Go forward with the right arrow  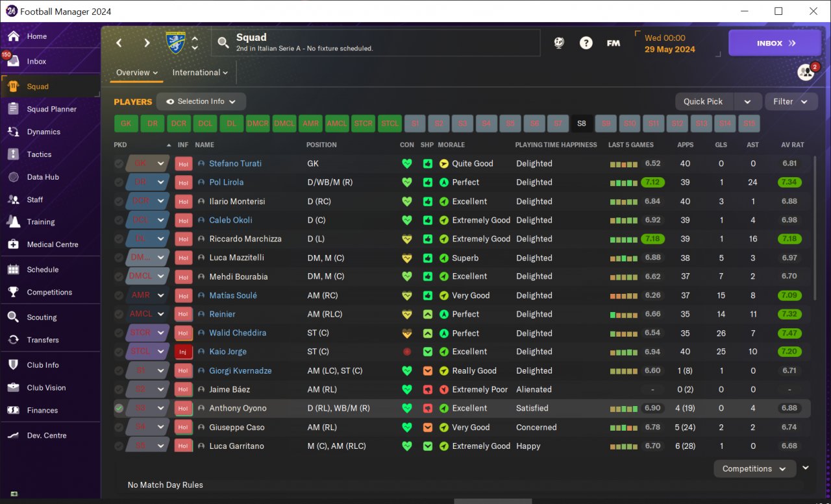click(x=147, y=43)
